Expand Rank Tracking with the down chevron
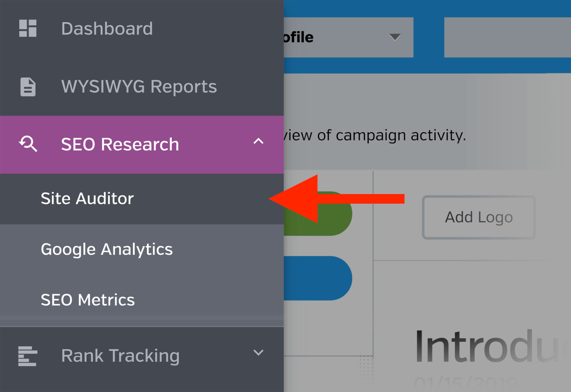This screenshot has height=392, width=571. (x=258, y=352)
